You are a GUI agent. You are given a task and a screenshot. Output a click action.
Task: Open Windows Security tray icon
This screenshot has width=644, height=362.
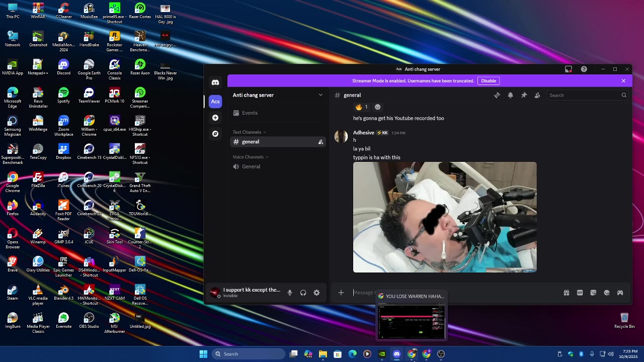tap(571, 354)
